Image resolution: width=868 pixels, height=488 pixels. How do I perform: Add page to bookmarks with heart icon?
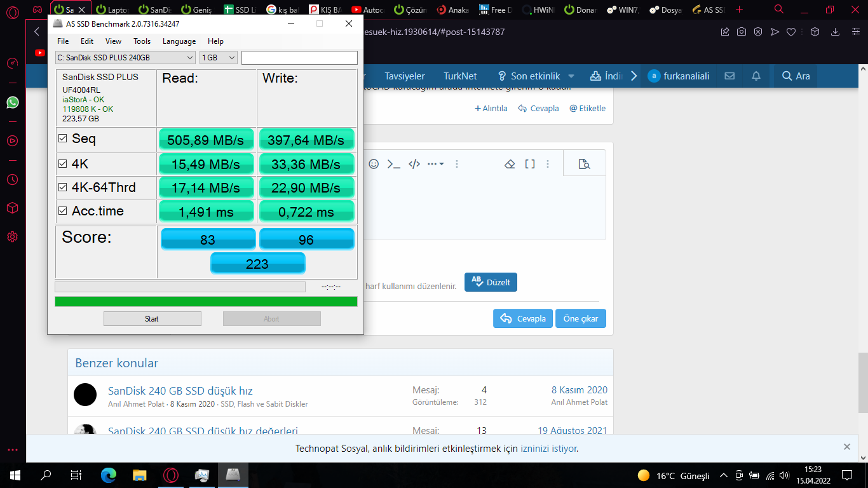point(791,32)
